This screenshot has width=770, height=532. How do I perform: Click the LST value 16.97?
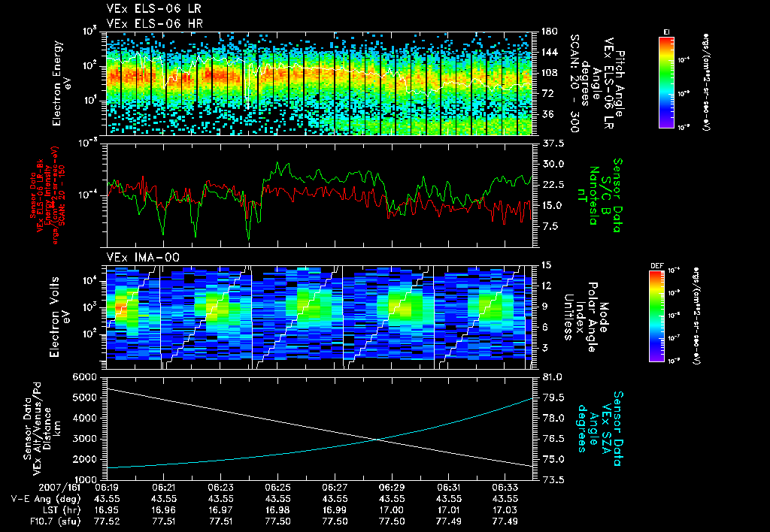220,510
